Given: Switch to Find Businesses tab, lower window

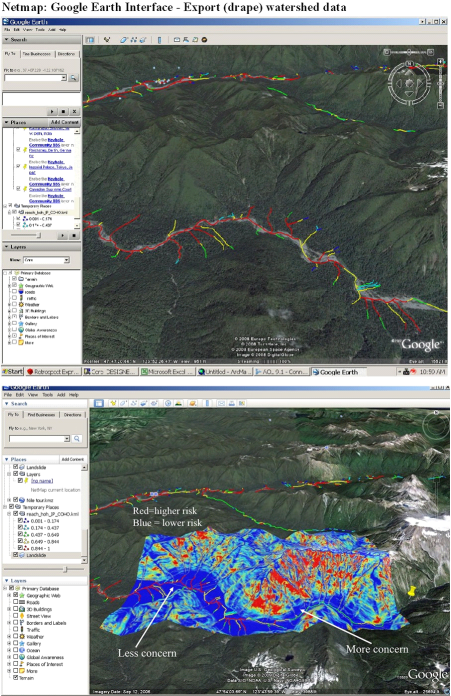Looking at the screenshot, I should pyautogui.click(x=41, y=415).
